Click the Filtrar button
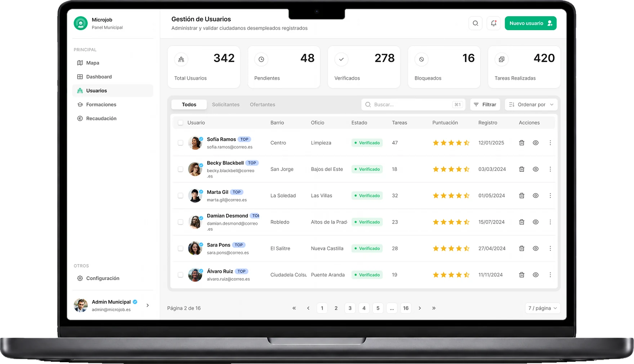This screenshot has height=364, width=634. (x=485, y=104)
